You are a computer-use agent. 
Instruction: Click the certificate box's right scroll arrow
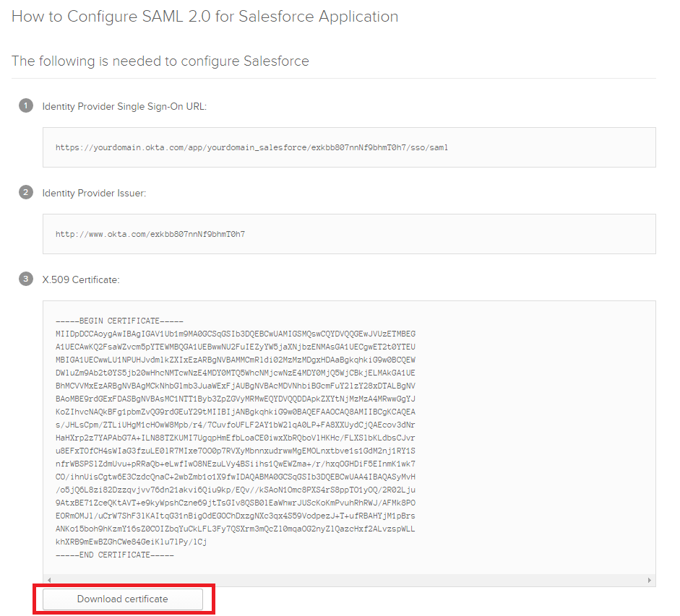pos(649,580)
